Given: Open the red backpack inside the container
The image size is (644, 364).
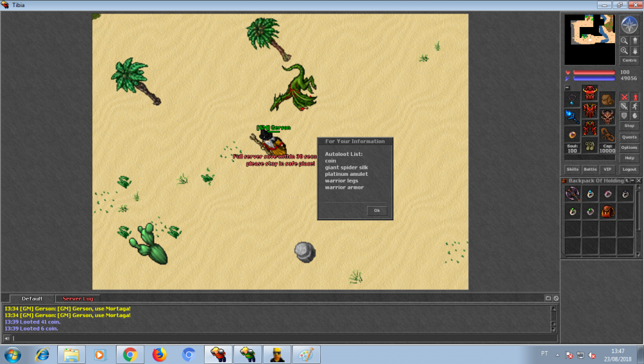Looking at the screenshot, I should [609, 211].
